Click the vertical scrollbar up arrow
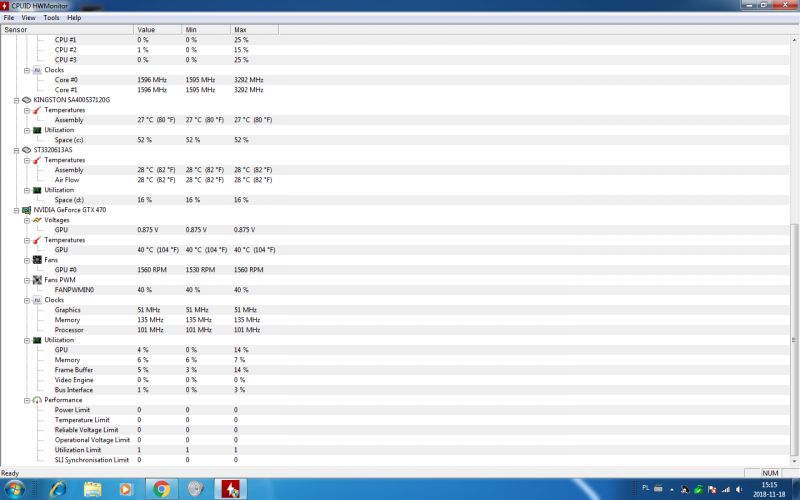The image size is (800, 500). (794, 40)
